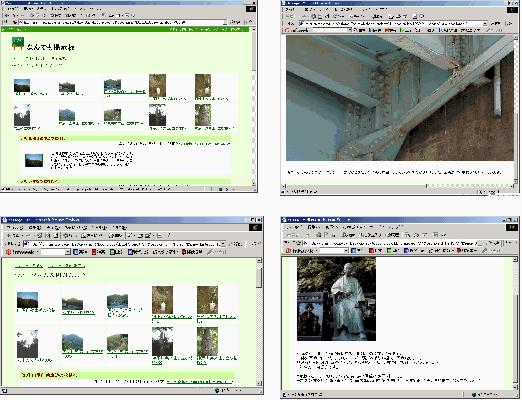The width and height of the screenshot is (522, 400).
Task: Click vertical scrollbar thumb in lower gallery window
Action: coord(259,277)
